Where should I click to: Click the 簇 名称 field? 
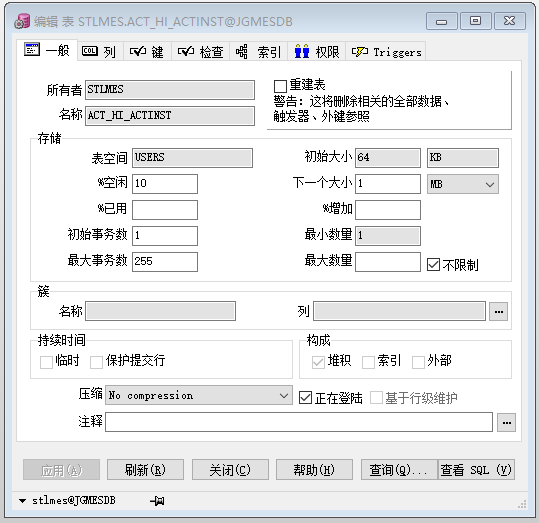pyautogui.click(x=161, y=311)
